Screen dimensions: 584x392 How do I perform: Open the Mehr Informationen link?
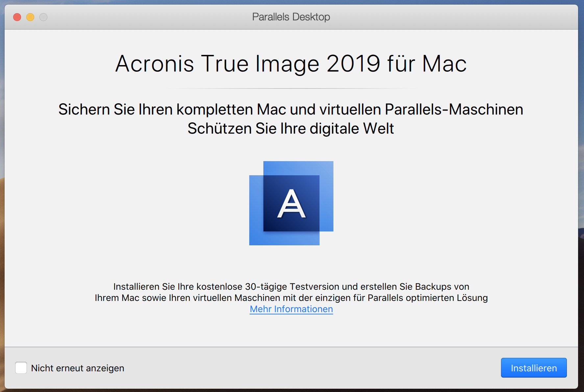click(291, 309)
